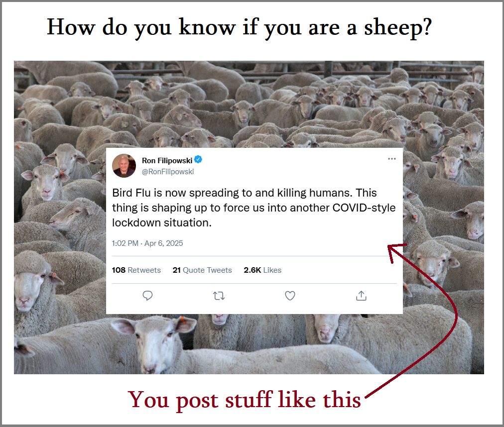Viewport: 504px width, 427px height.
Task: Click the retweet arrows icon
Action: [x=219, y=296]
